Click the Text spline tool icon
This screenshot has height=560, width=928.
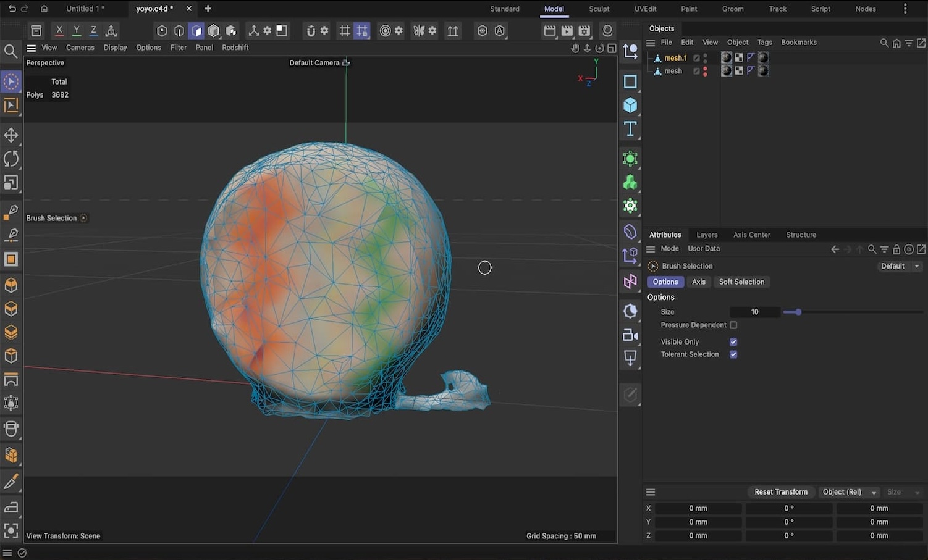coord(630,128)
